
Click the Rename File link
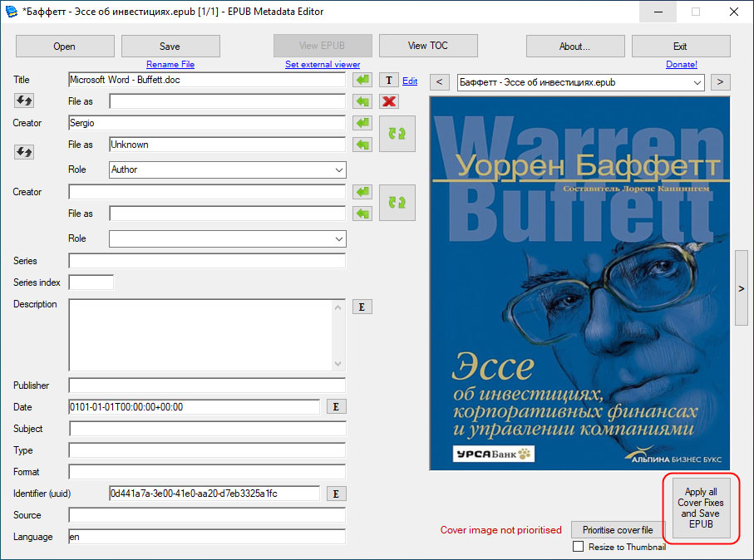point(170,65)
